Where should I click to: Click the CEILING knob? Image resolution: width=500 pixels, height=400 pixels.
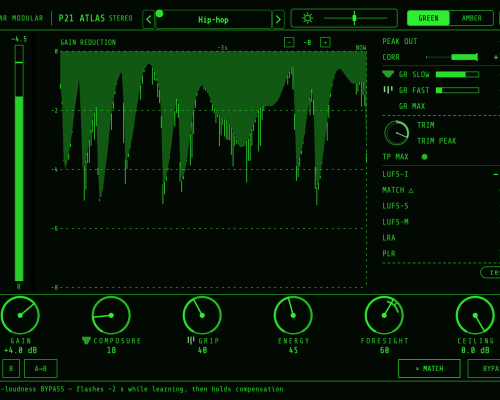click(x=475, y=315)
